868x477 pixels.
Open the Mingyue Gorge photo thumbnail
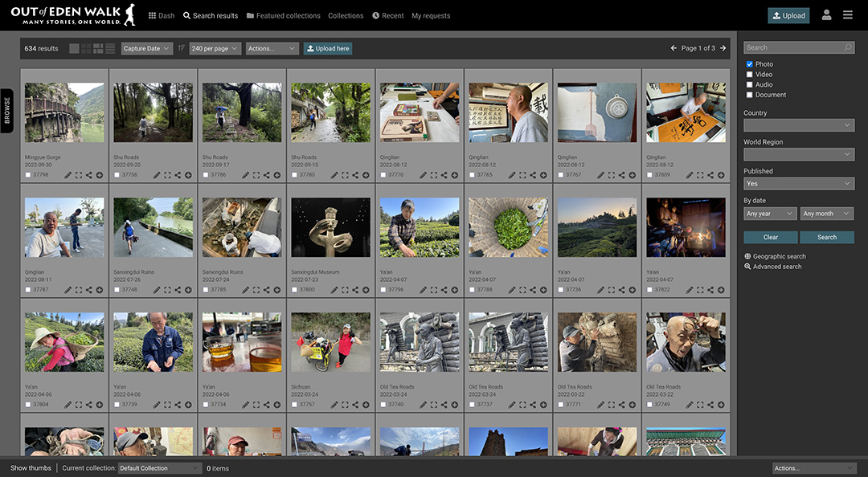click(x=64, y=112)
